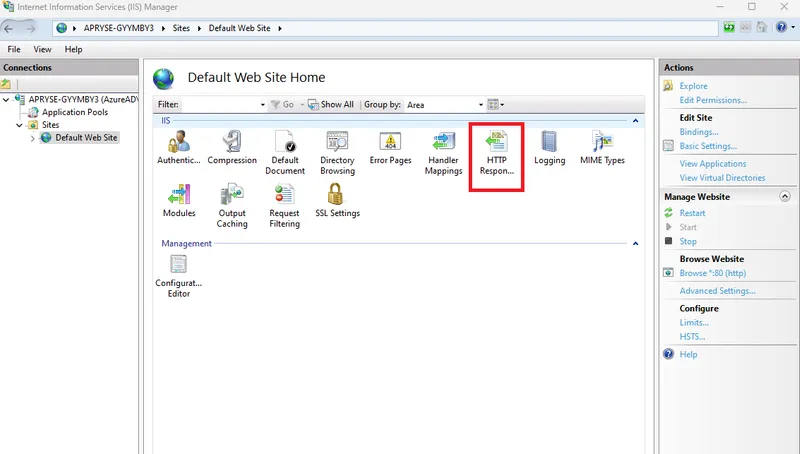This screenshot has height=454, width=800.
Task: Collapse the IIS group section
Action: coord(635,121)
